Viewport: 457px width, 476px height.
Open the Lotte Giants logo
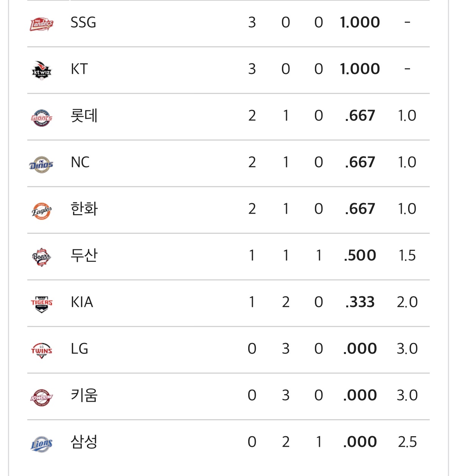point(42,117)
